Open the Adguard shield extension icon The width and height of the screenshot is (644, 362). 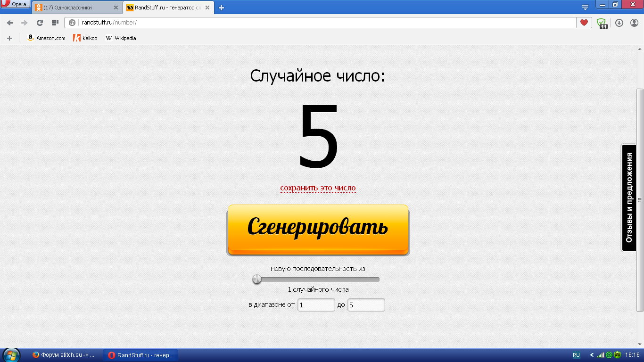(x=602, y=23)
